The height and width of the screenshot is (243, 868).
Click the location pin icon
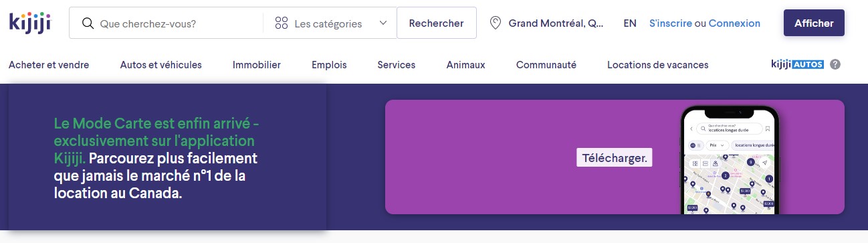[496, 23]
